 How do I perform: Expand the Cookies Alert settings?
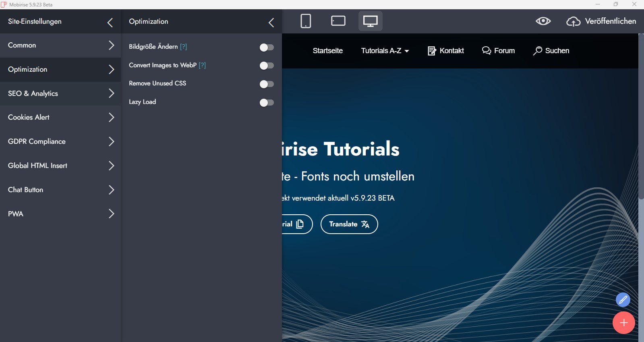(x=60, y=118)
